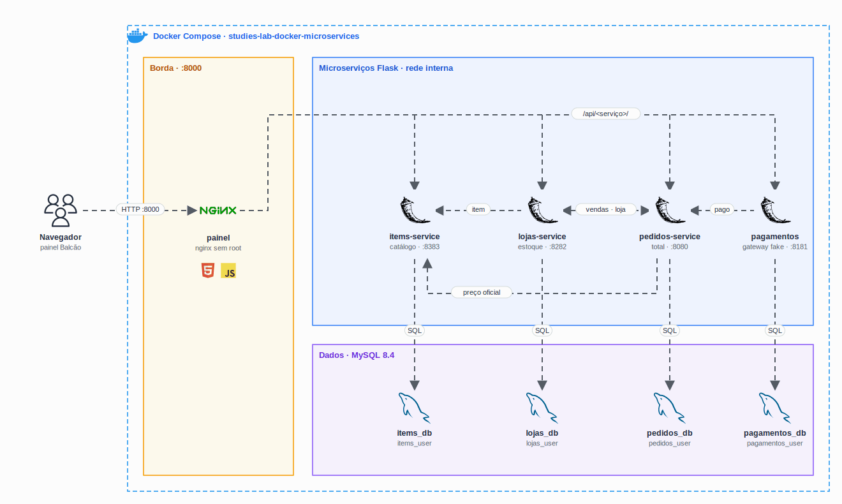Click the 'pagamentos_user' caption
Image resolution: width=842 pixels, height=504 pixels.
[775, 443]
